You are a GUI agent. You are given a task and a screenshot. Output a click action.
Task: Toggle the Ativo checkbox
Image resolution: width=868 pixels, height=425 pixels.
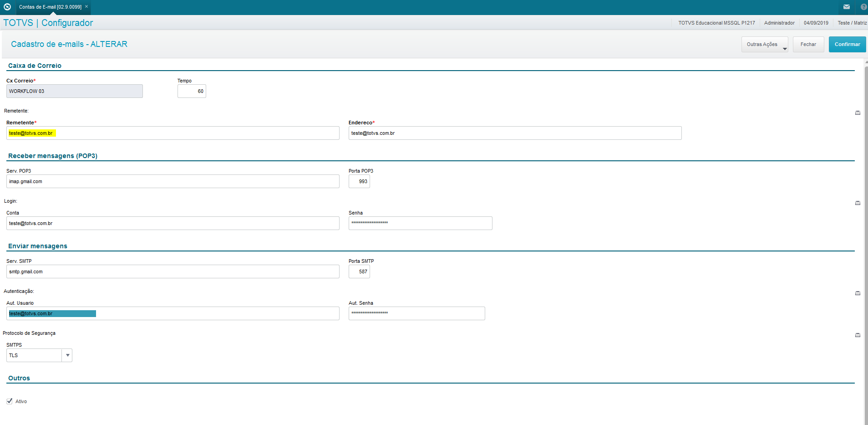pyautogui.click(x=10, y=401)
